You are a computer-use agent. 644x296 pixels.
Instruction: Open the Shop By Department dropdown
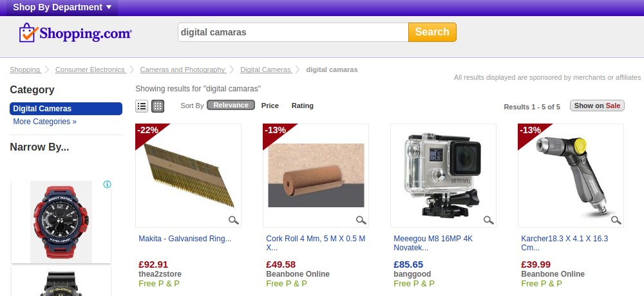[x=62, y=7]
